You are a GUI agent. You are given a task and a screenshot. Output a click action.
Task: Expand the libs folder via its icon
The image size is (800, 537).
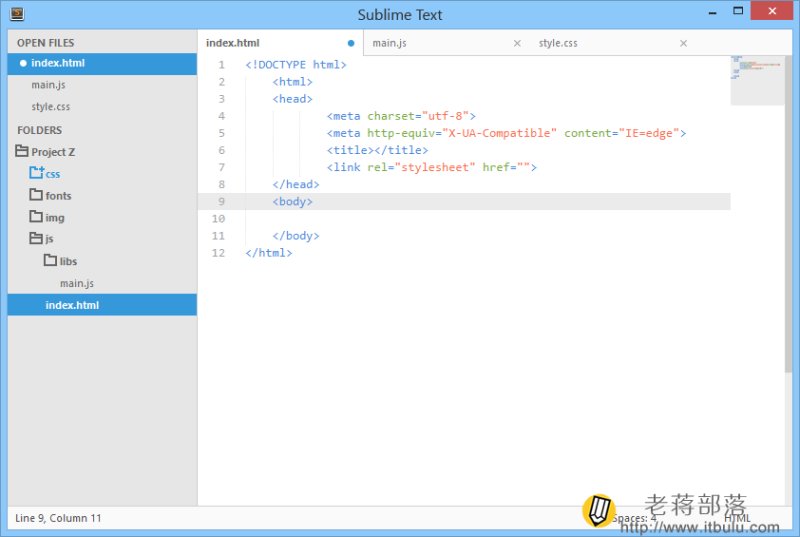(50, 260)
